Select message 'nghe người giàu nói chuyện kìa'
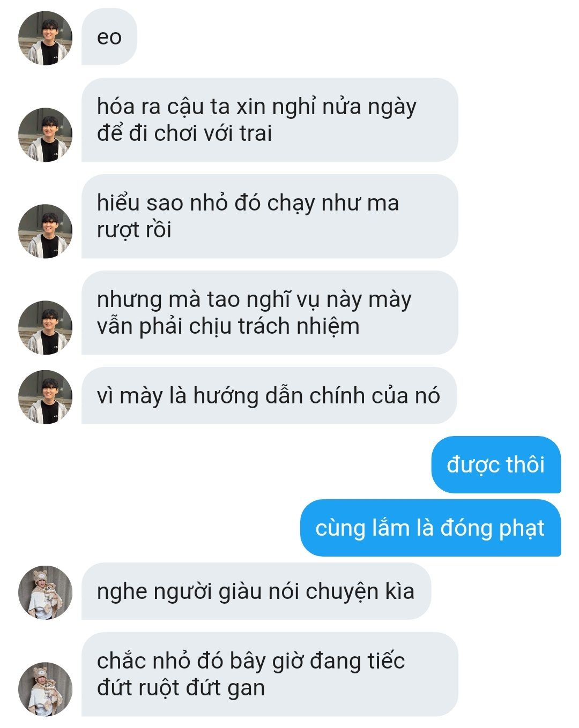The height and width of the screenshot is (728, 579). pos(256,591)
